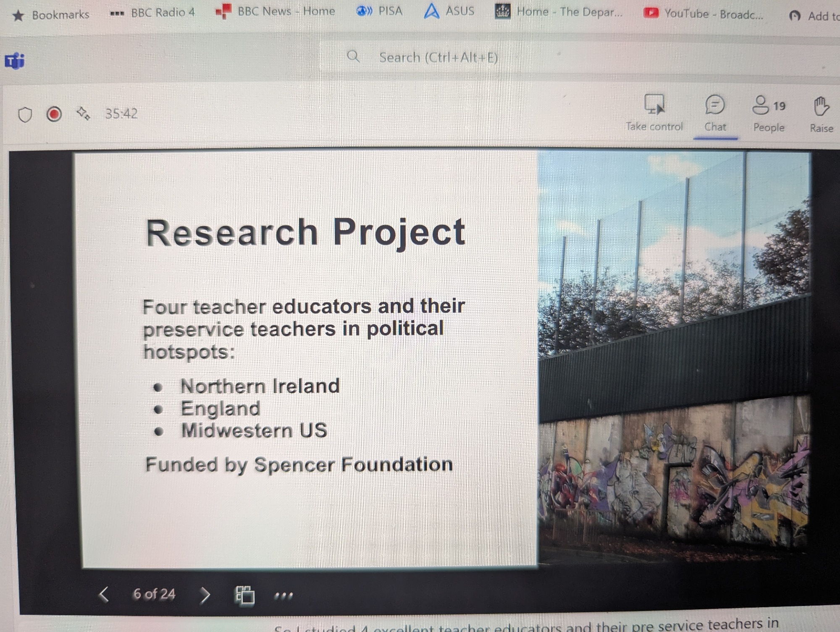840x632 pixels.
Task: Click the shield privacy icon
Action: 25,115
